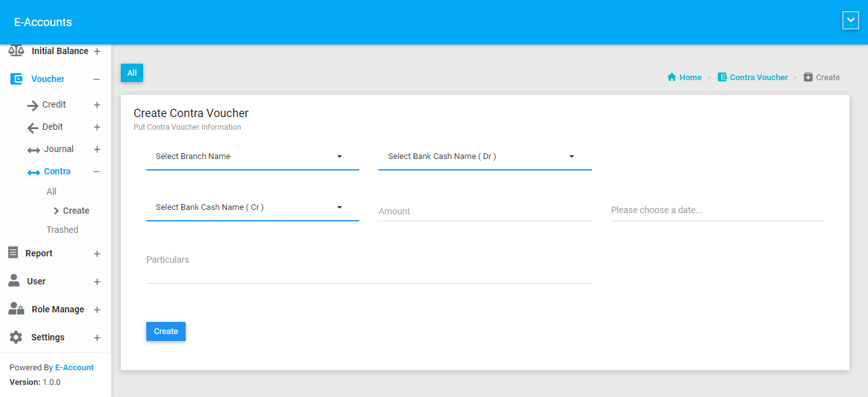Open the Bank Cash Name (Dr) dropdown

point(485,157)
